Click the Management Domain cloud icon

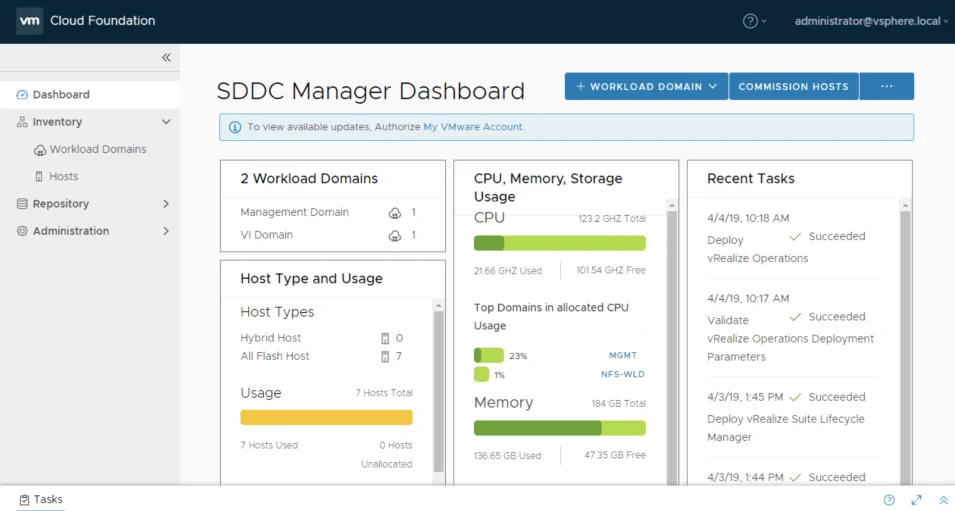[x=395, y=213]
